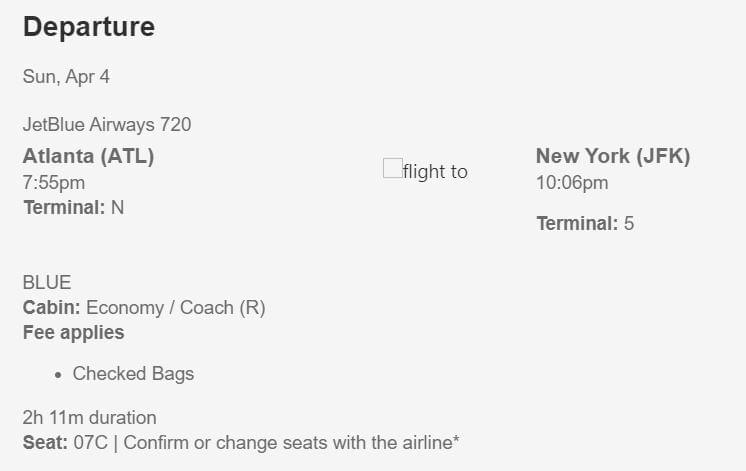Click the bullet before Checked Bags
This screenshot has width=746, height=471.
pyautogui.click(x=58, y=375)
